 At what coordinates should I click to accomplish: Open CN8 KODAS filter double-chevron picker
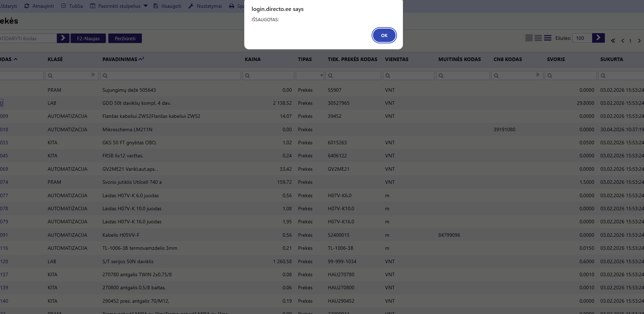[x=537, y=75]
